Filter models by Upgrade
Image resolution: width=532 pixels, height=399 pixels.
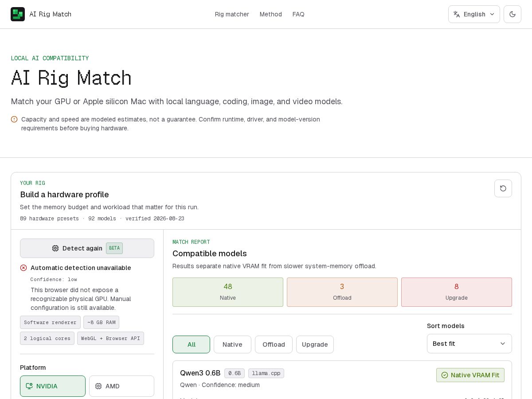coord(315,344)
